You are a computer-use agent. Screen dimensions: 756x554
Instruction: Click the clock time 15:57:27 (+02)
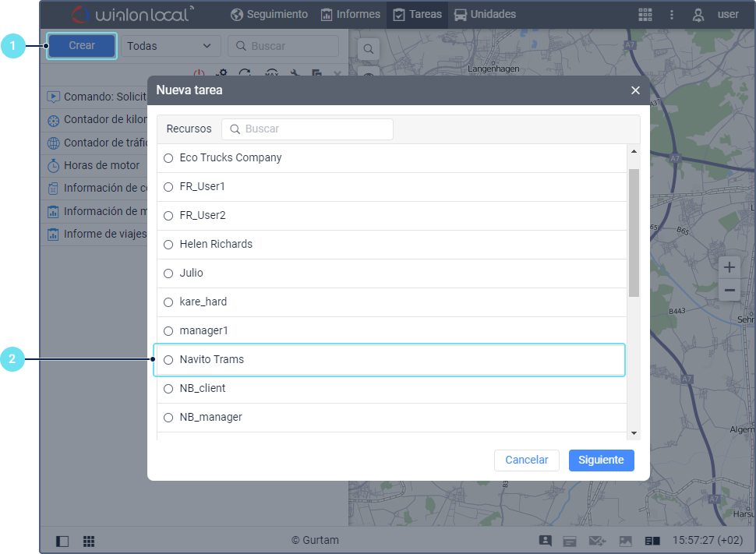pos(708,540)
